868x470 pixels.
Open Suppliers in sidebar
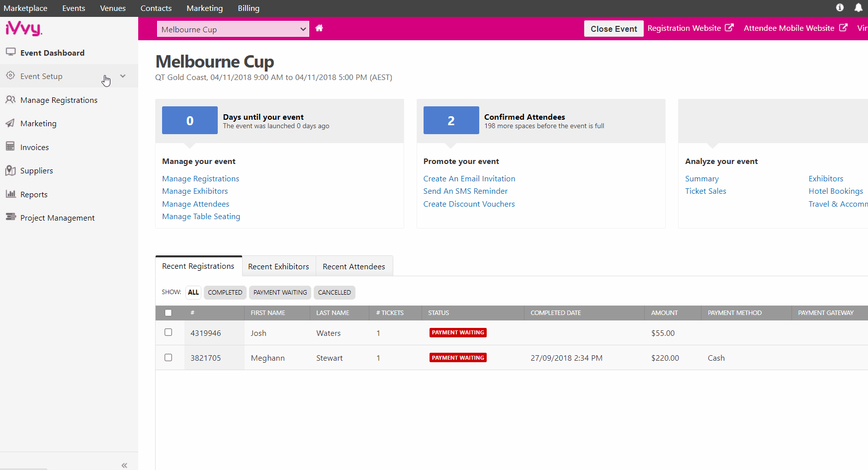pos(36,170)
